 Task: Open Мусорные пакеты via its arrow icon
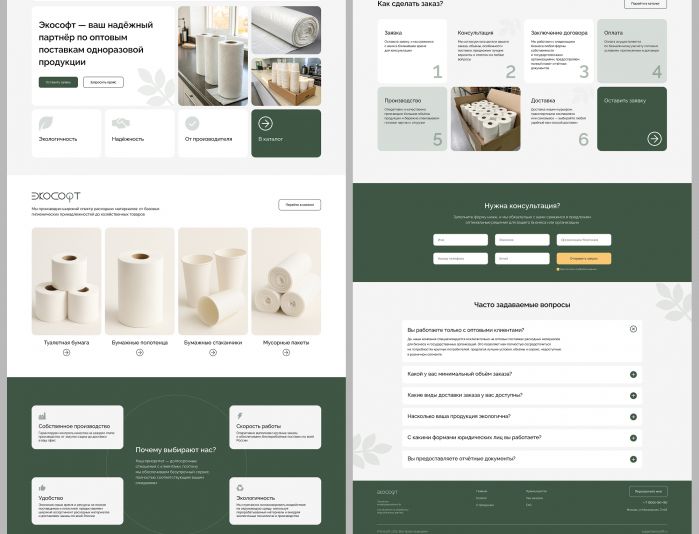coord(286,353)
